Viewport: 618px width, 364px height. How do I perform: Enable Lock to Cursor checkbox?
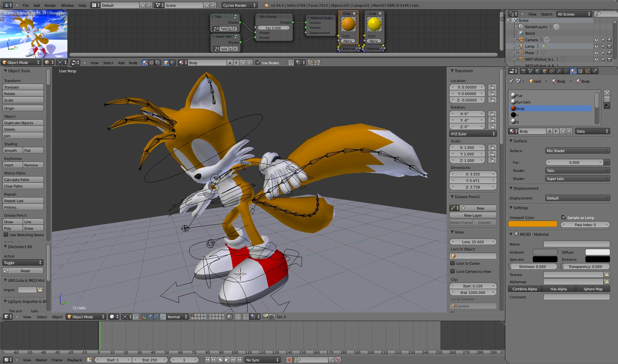tap(452, 263)
